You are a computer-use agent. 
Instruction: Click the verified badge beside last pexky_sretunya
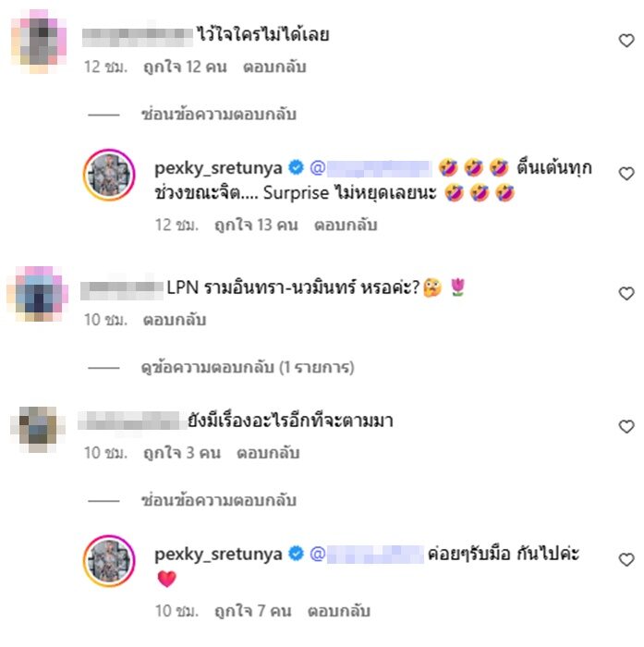pyautogui.click(x=296, y=554)
